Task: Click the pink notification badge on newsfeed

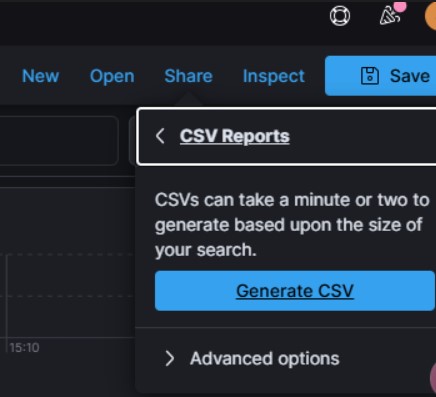Action: pyautogui.click(x=400, y=6)
